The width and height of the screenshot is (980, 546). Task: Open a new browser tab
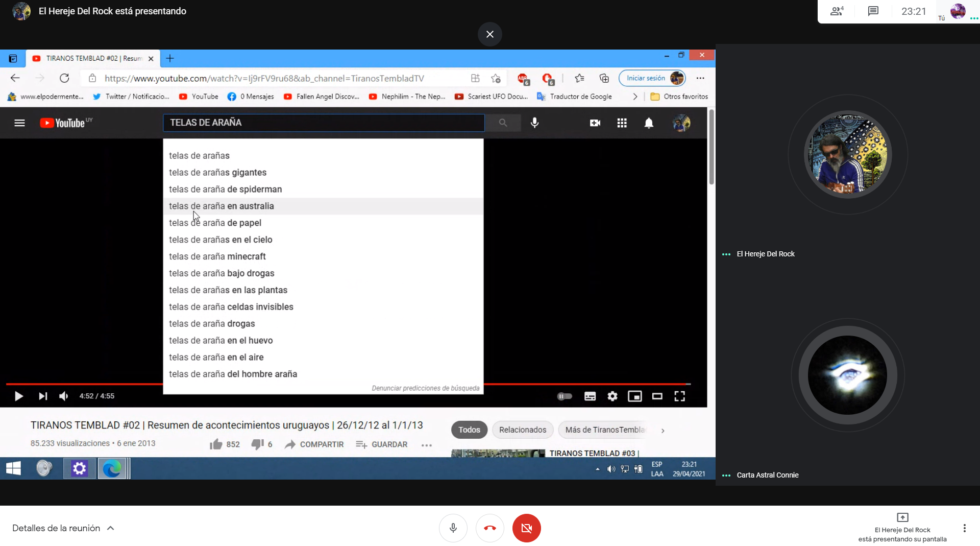pos(170,58)
